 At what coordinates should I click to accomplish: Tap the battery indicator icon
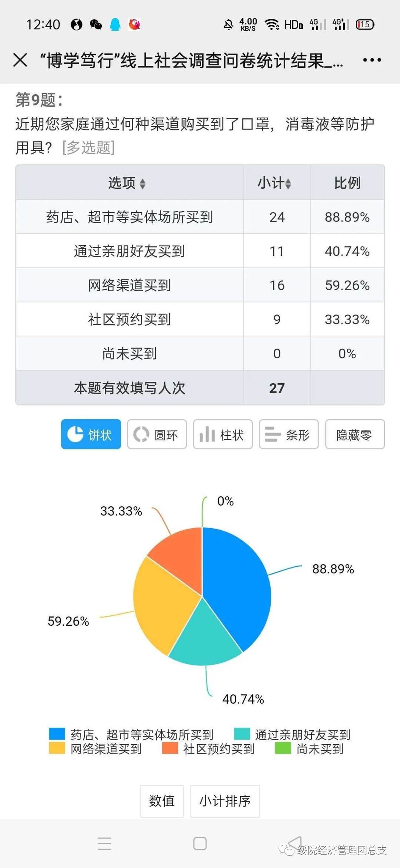click(365, 25)
